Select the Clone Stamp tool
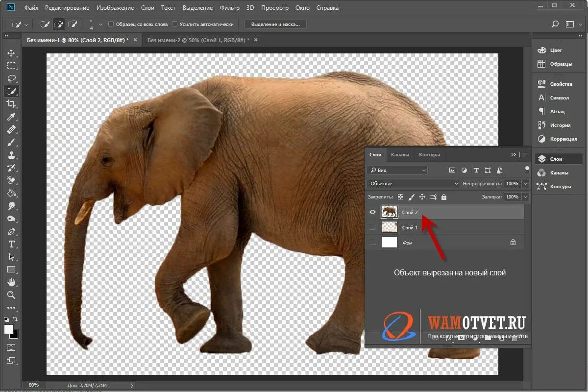 pos(11,155)
